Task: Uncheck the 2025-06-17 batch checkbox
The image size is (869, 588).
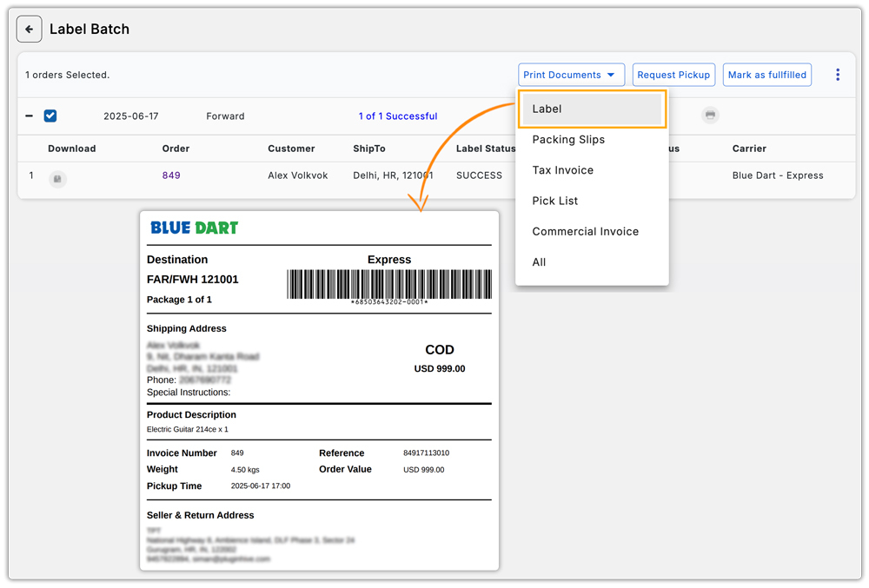Action: [x=50, y=116]
